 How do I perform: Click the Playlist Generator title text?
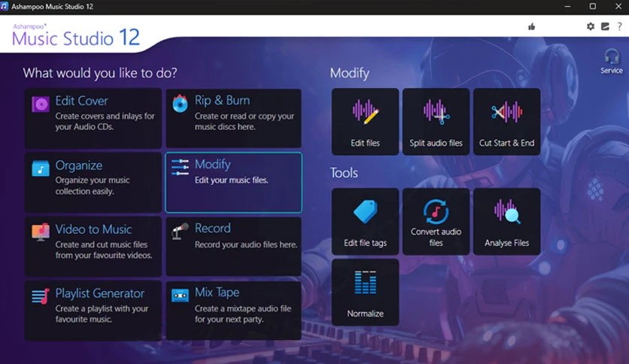(100, 293)
